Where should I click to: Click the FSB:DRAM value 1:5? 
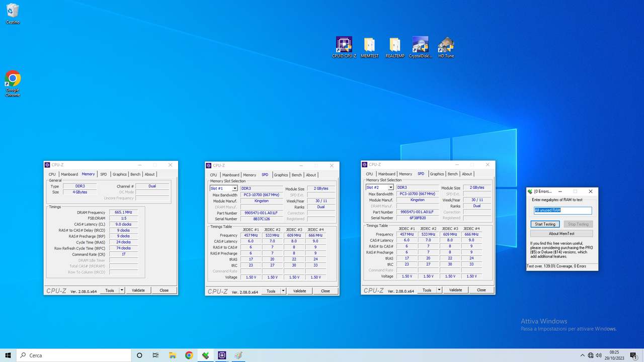(x=123, y=218)
